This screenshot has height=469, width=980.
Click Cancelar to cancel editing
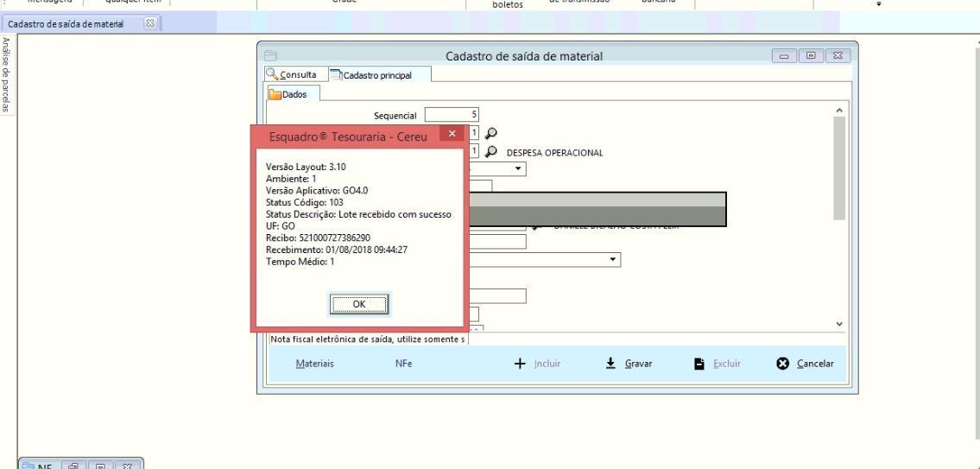[805, 364]
